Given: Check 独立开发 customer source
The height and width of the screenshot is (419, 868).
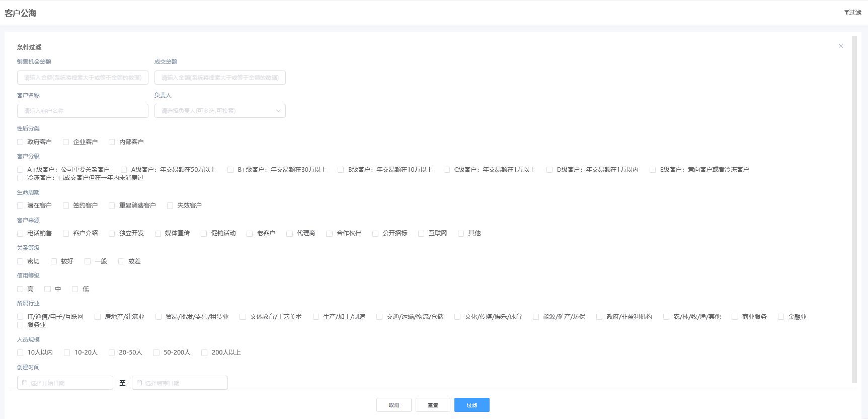Looking at the screenshot, I should click(x=112, y=233).
